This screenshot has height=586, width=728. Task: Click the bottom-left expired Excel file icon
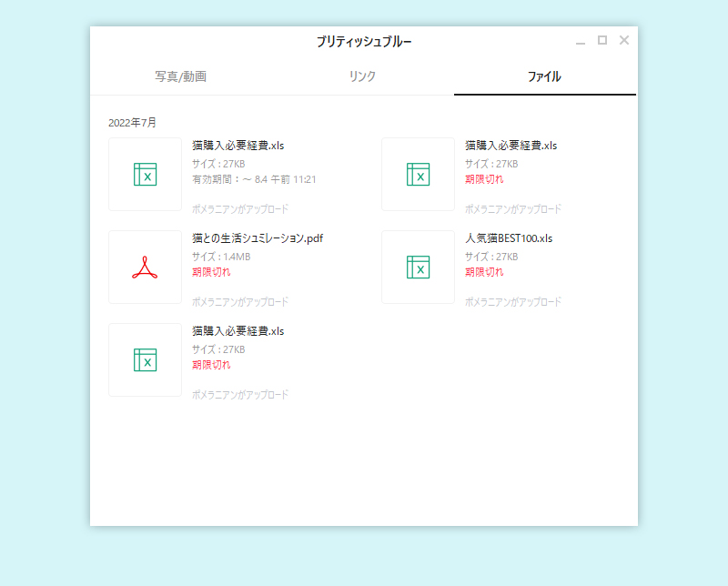145,360
